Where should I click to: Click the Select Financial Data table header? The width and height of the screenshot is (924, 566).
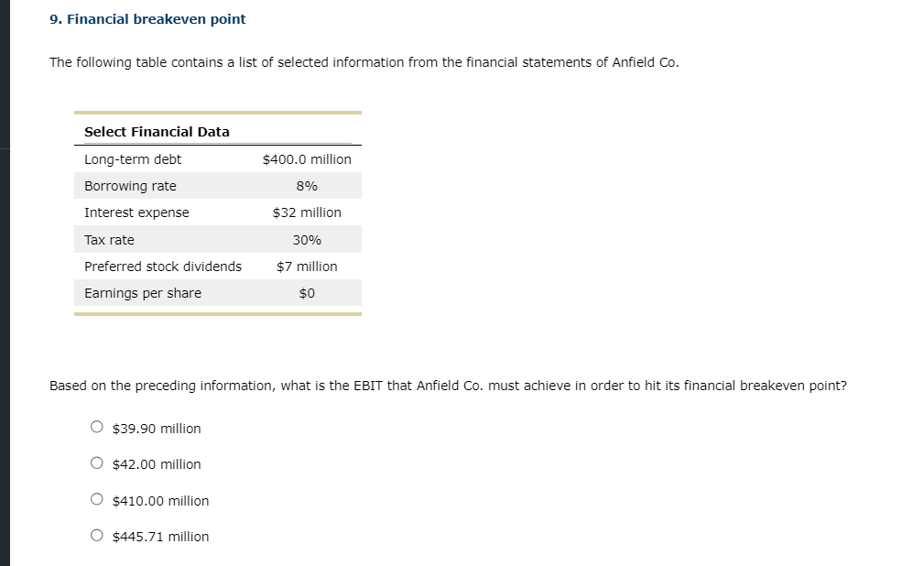[x=157, y=132]
